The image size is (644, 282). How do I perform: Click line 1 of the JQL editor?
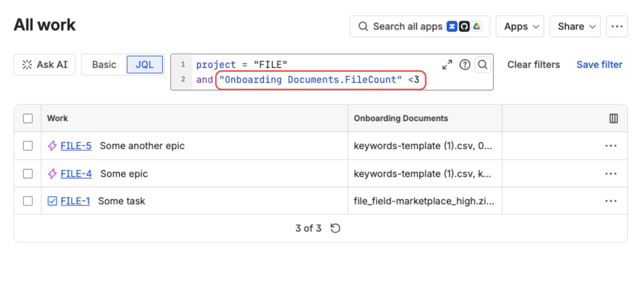pyautogui.click(x=242, y=65)
